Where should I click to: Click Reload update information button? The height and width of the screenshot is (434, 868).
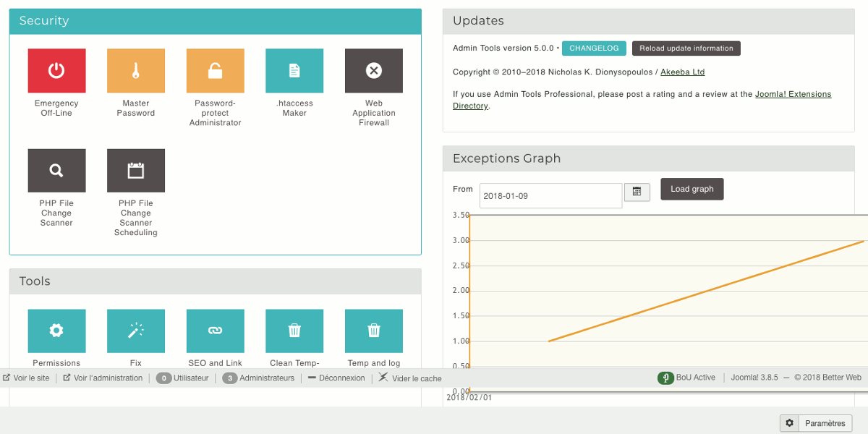point(686,48)
